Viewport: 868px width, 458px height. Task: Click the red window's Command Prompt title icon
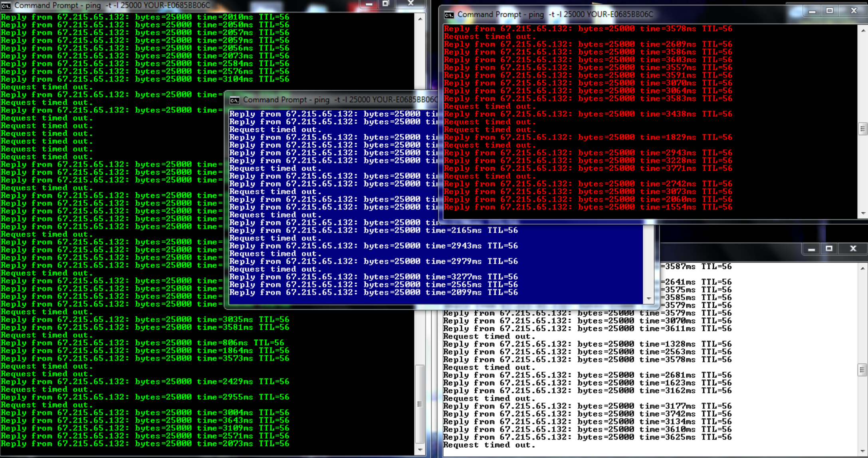point(449,15)
